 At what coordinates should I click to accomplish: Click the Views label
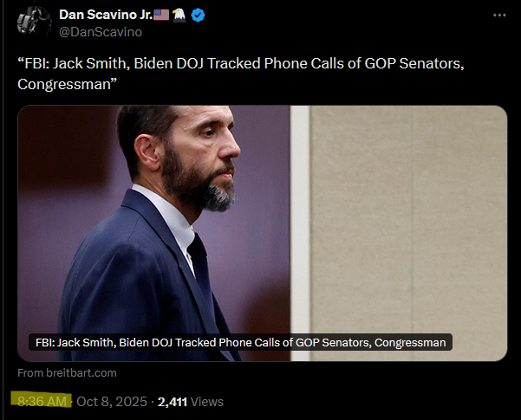point(207,402)
